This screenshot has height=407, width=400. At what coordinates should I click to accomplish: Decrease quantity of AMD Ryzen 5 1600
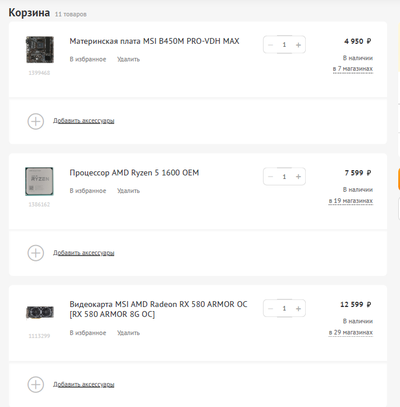pyautogui.click(x=270, y=176)
